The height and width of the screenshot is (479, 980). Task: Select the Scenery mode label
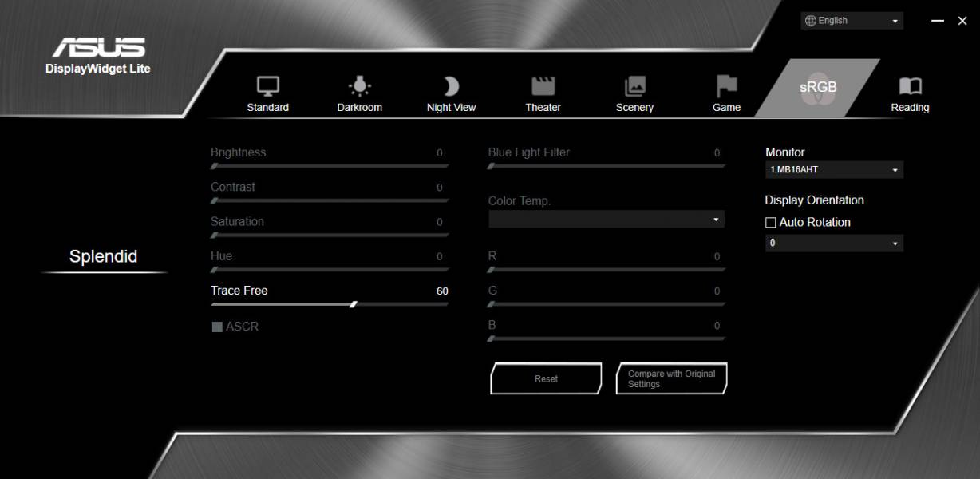635,108
